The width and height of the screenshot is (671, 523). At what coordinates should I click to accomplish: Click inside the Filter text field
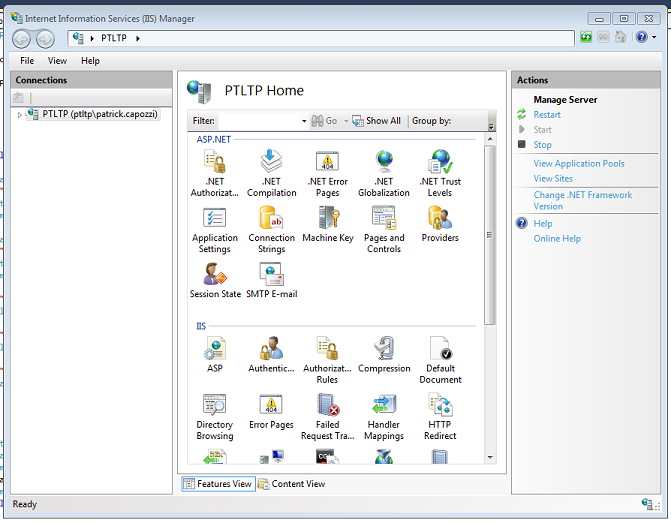click(x=259, y=121)
